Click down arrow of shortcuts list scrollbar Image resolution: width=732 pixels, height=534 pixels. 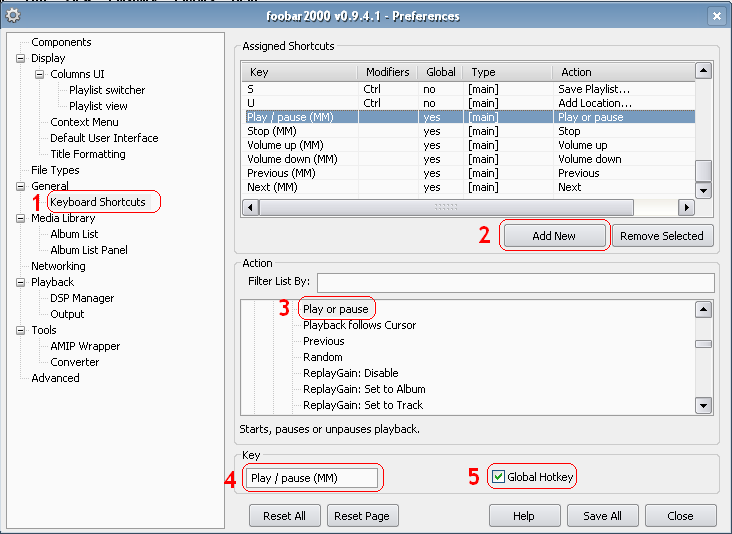(x=704, y=190)
